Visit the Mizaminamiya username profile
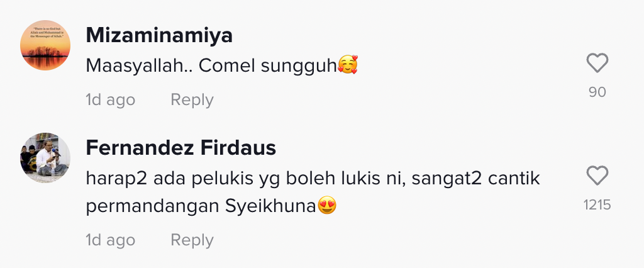This screenshot has height=268, width=644. pos(159,36)
